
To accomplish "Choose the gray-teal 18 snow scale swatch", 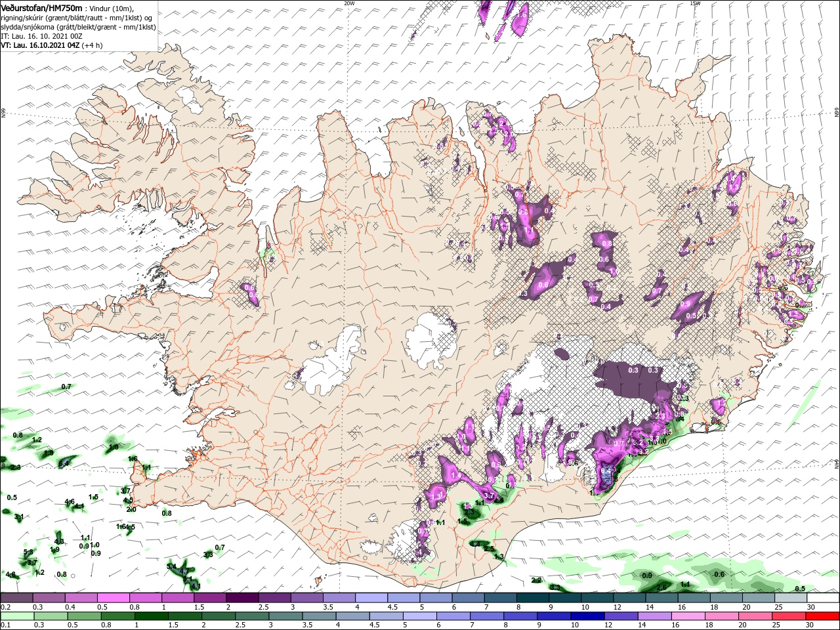I will [x=726, y=598].
